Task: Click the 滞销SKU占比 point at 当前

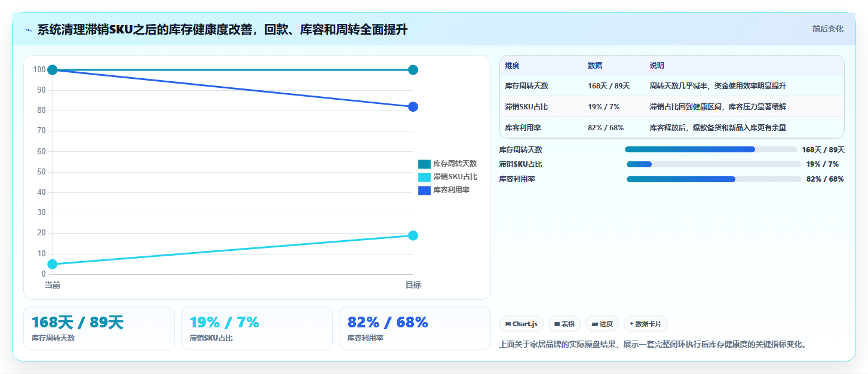Action: point(53,264)
